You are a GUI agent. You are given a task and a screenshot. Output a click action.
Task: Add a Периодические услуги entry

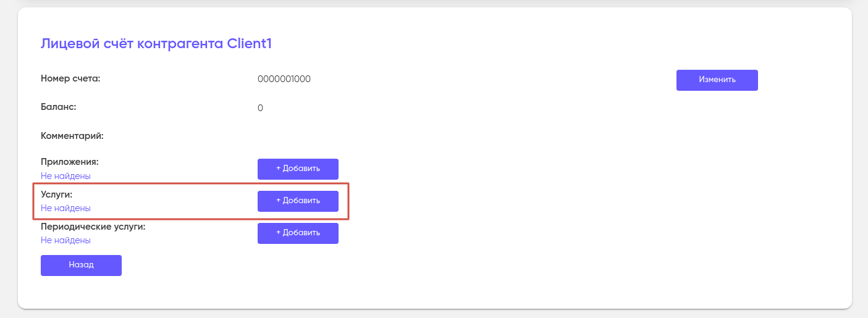[x=298, y=233]
